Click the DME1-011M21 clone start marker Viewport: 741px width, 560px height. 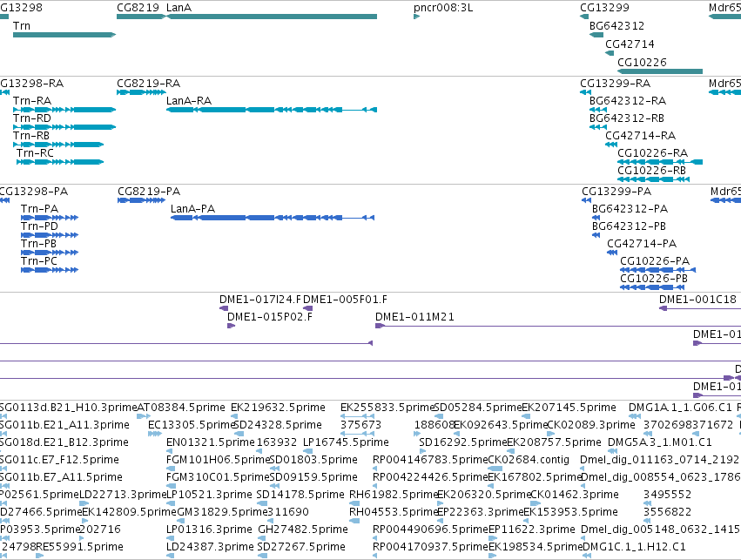(x=380, y=326)
